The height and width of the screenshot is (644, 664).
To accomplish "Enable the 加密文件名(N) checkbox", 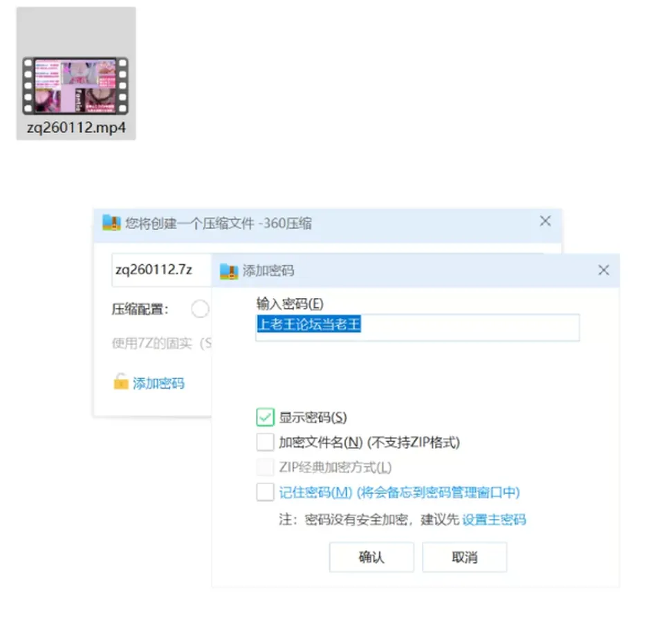I will click(265, 442).
